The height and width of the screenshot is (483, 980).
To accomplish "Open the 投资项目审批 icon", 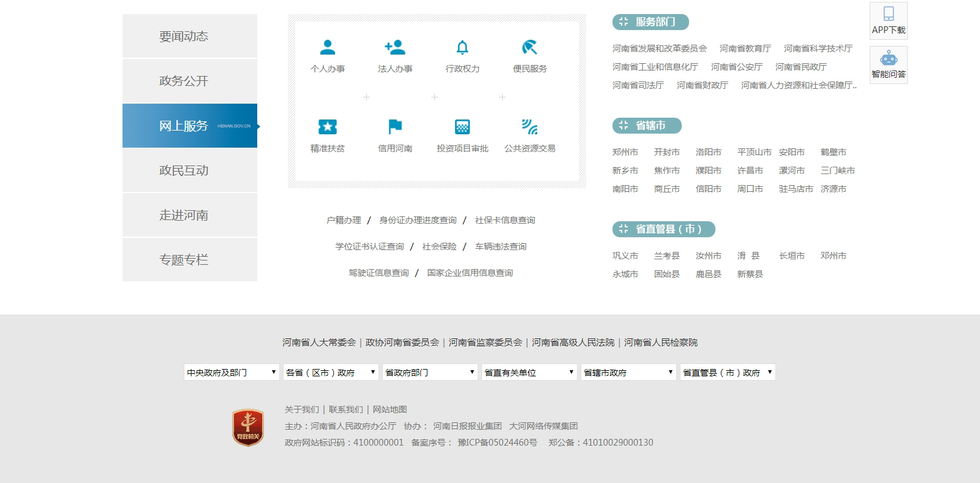I will (x=462, y=127).
